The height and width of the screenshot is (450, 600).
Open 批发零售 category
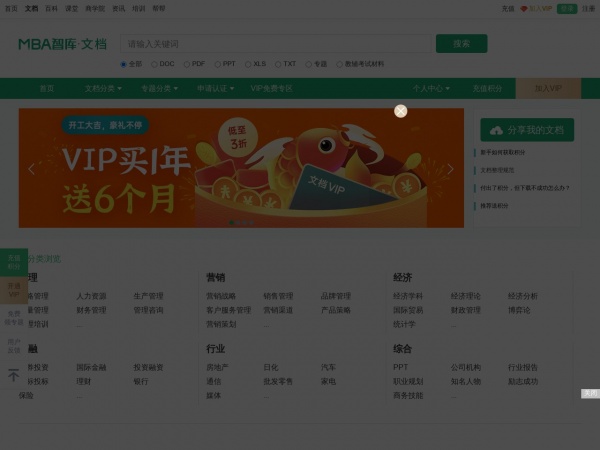pyautogui.click(x=278, y=382)
